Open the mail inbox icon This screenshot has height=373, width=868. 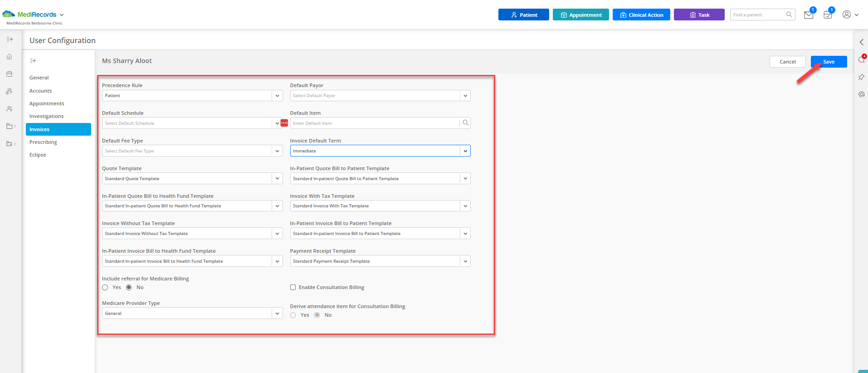click(809, 15)
